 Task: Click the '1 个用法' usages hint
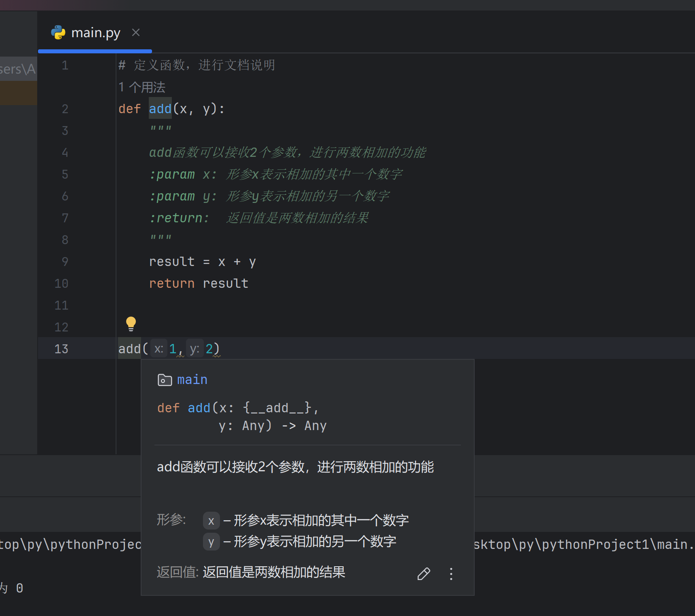[142, 87]
